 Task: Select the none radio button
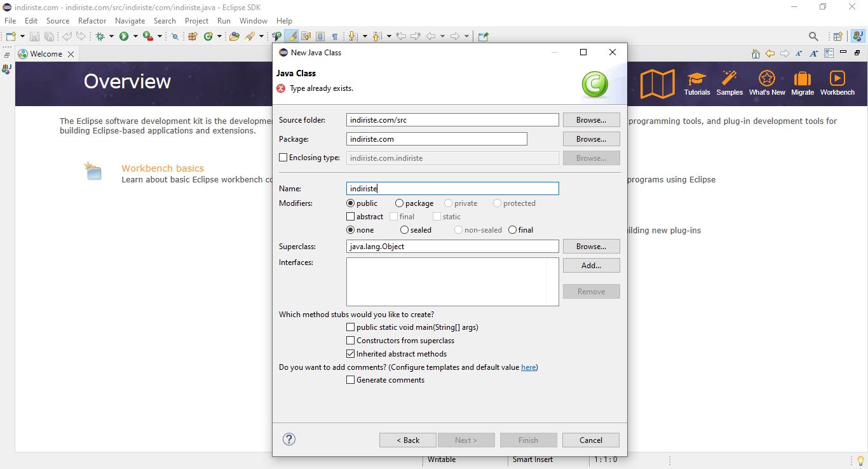(351, 230)
